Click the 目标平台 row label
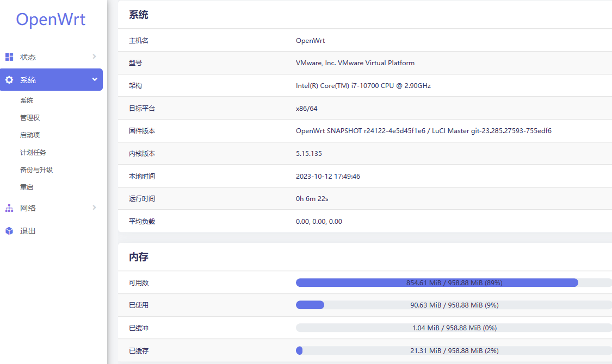 [x=142, y=108]
